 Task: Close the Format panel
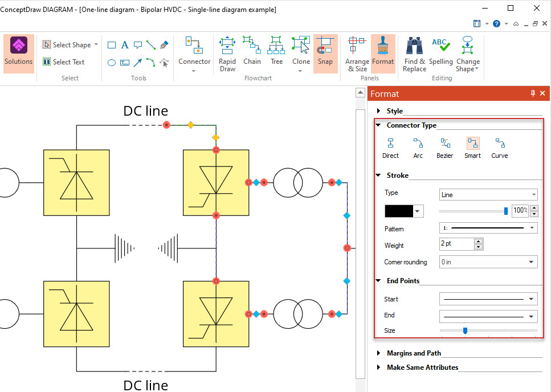click(x=542, y=93)
